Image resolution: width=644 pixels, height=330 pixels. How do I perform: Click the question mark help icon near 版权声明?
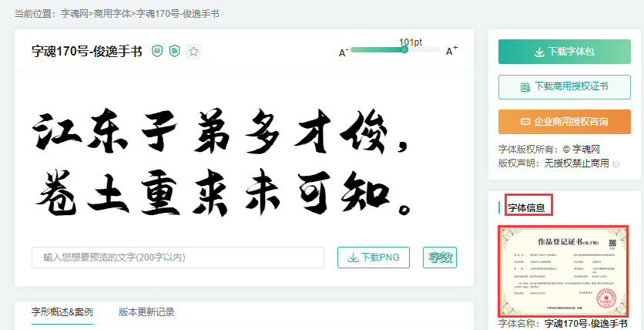coord(615,164)
